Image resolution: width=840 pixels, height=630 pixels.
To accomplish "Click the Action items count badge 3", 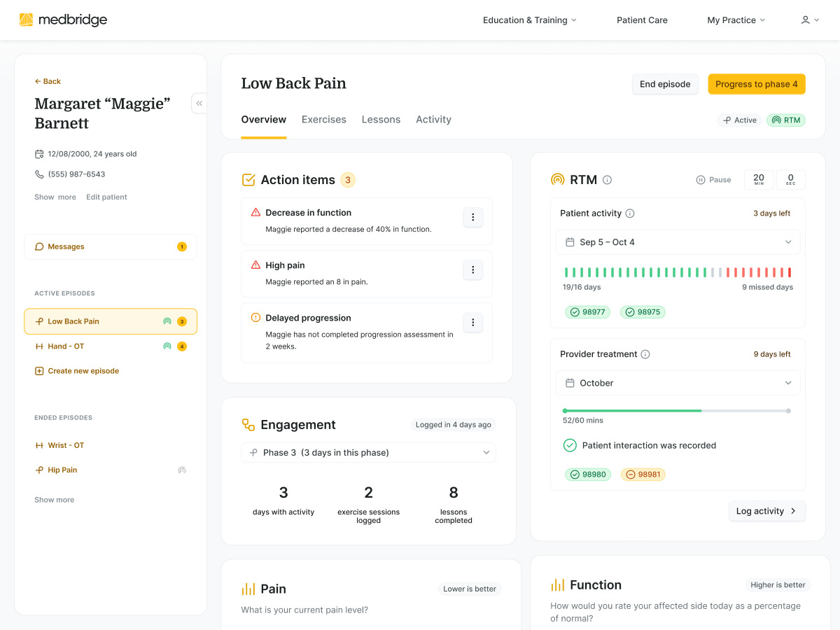I will [x=348, y=180].
